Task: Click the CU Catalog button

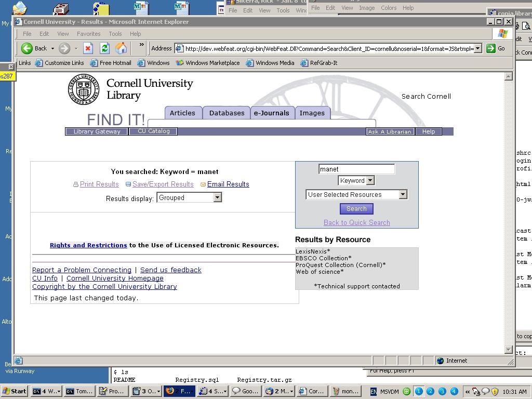Action: 153,131
